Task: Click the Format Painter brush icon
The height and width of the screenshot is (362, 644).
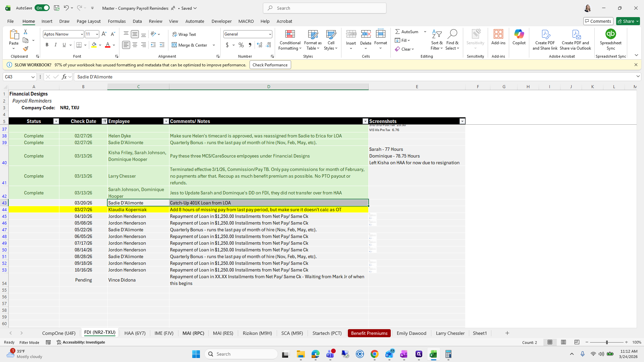Action: [25, 49]
